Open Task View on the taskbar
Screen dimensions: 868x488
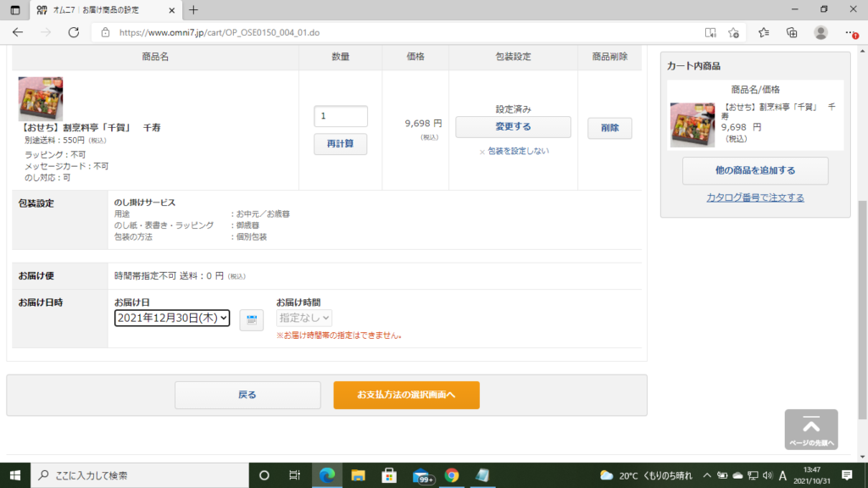click(294, 475)
